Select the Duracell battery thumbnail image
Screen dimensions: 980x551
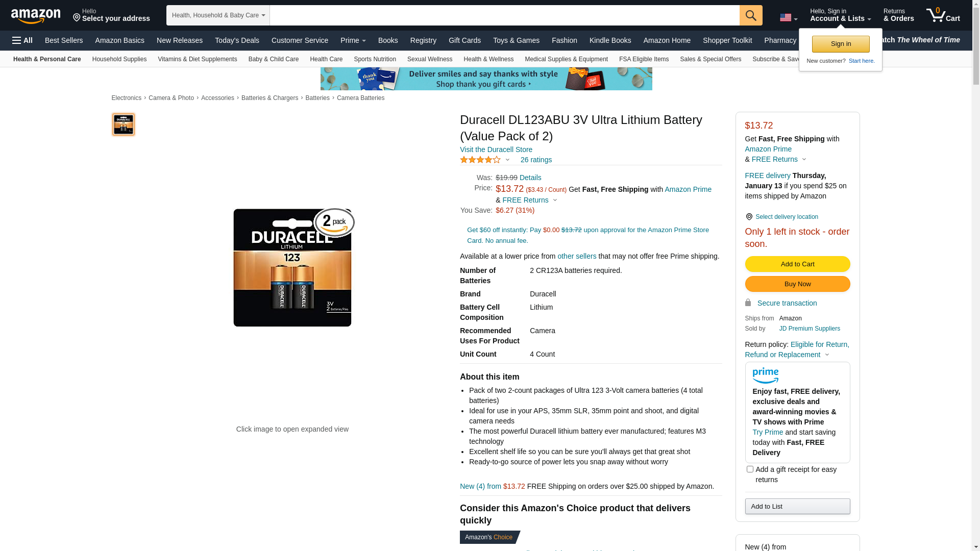[x=124, y=124]
